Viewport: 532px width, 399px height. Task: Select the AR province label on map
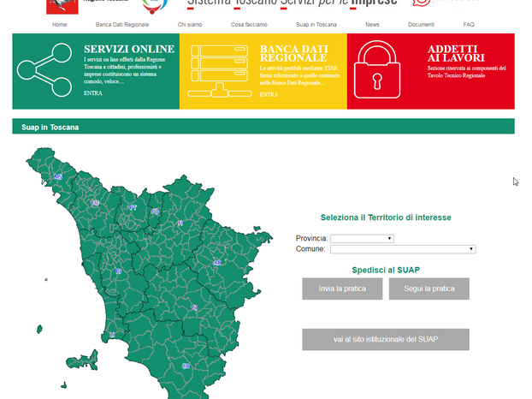point(217,263)
